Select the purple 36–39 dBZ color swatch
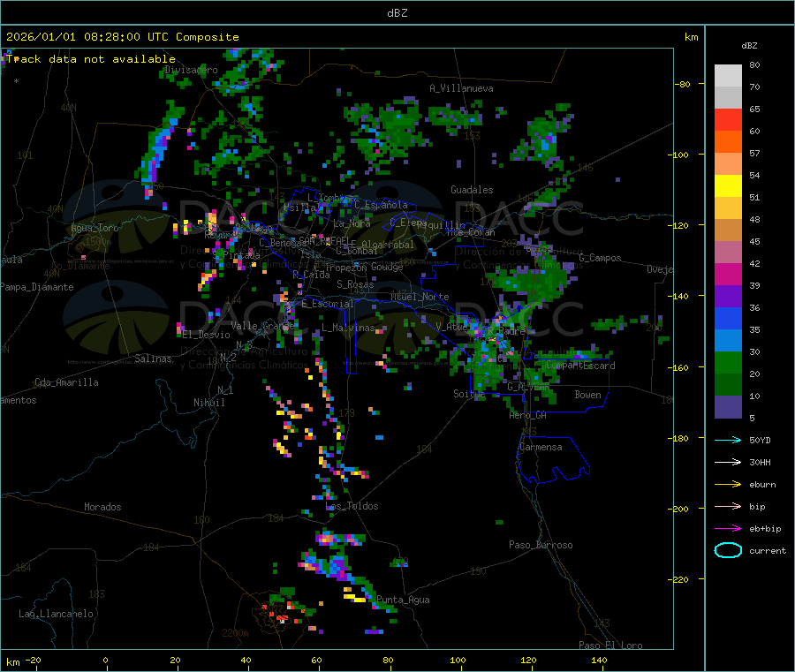The width and height of the screenshot is (795, 672). coord(728,297)
